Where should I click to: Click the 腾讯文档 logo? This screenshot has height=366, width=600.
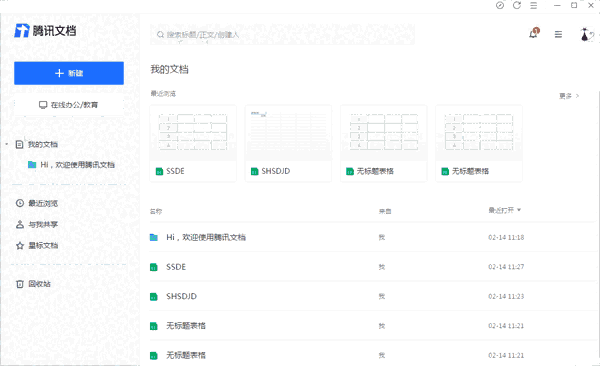pos(45,31)
